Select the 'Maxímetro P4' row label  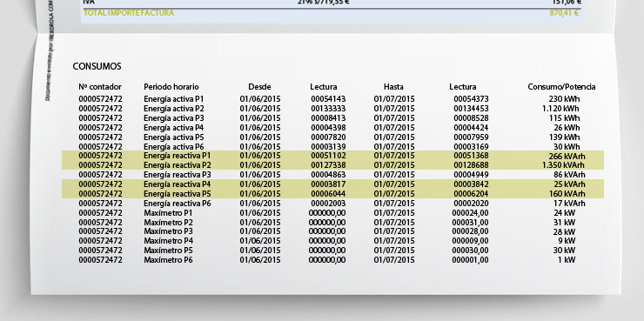[x=168, y=241]
